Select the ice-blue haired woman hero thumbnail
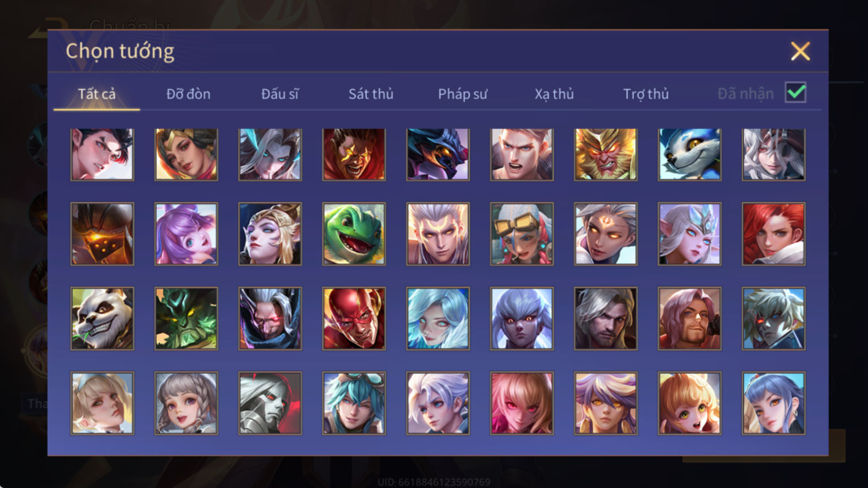 pos(438,319)
